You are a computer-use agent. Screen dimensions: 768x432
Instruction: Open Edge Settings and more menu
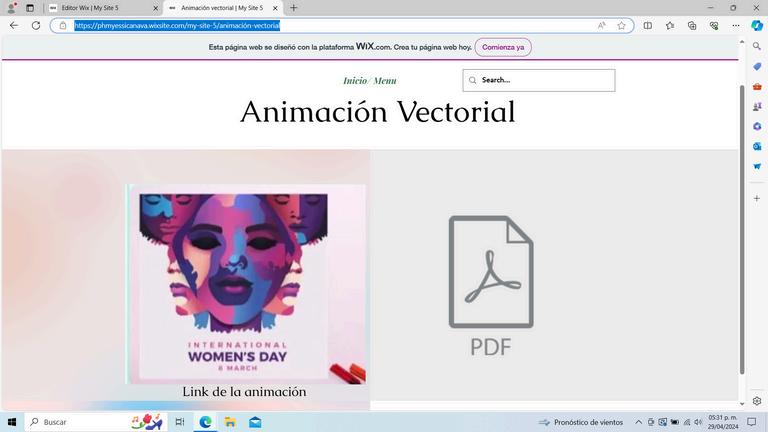tap(736, 25)
